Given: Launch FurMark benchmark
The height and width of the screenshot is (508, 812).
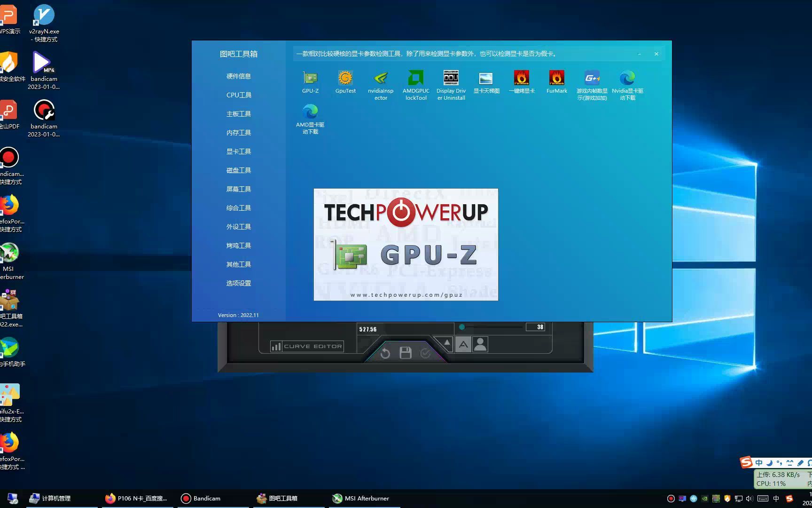Looking at the screenshot, I should click(x=557, y=82).
